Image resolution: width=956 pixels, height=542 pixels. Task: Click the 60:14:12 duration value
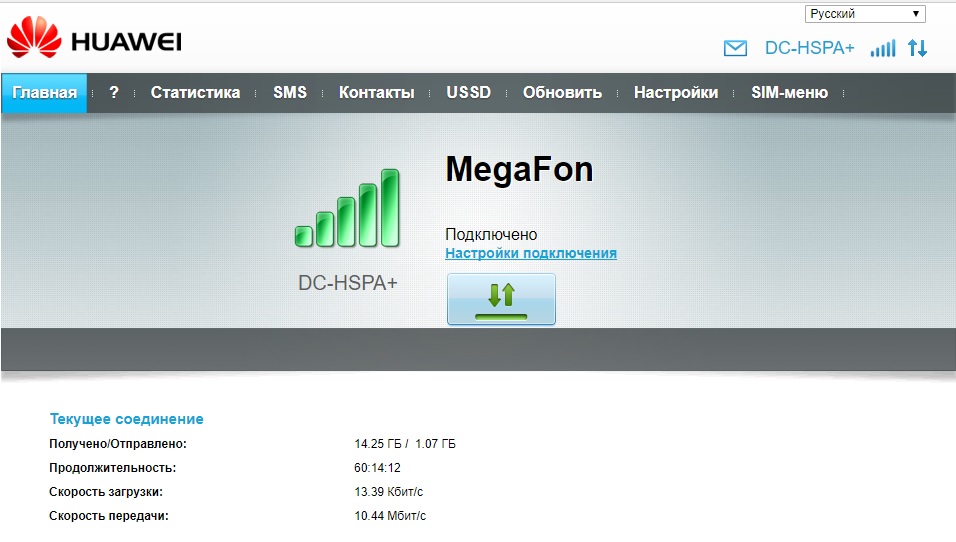coord(377,468)
